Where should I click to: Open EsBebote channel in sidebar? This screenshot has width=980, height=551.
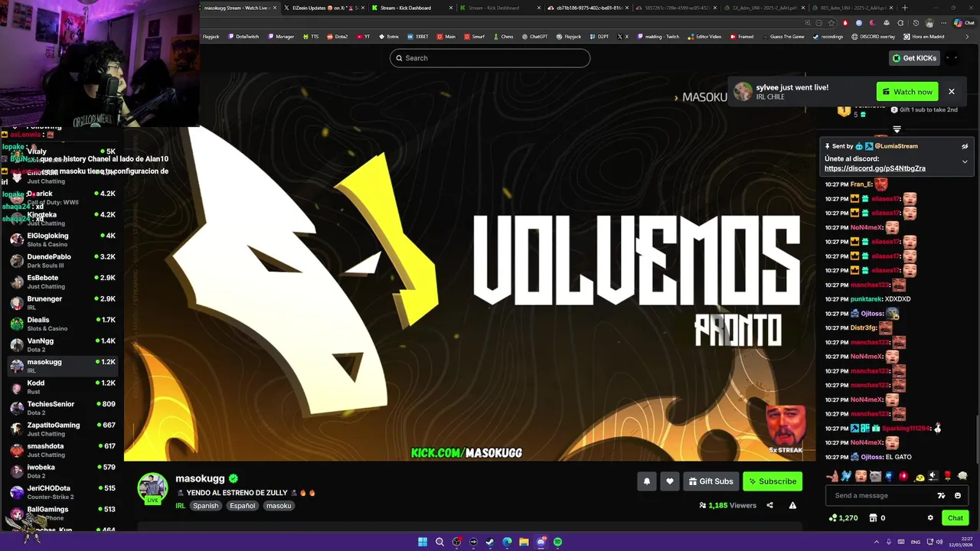62,282
